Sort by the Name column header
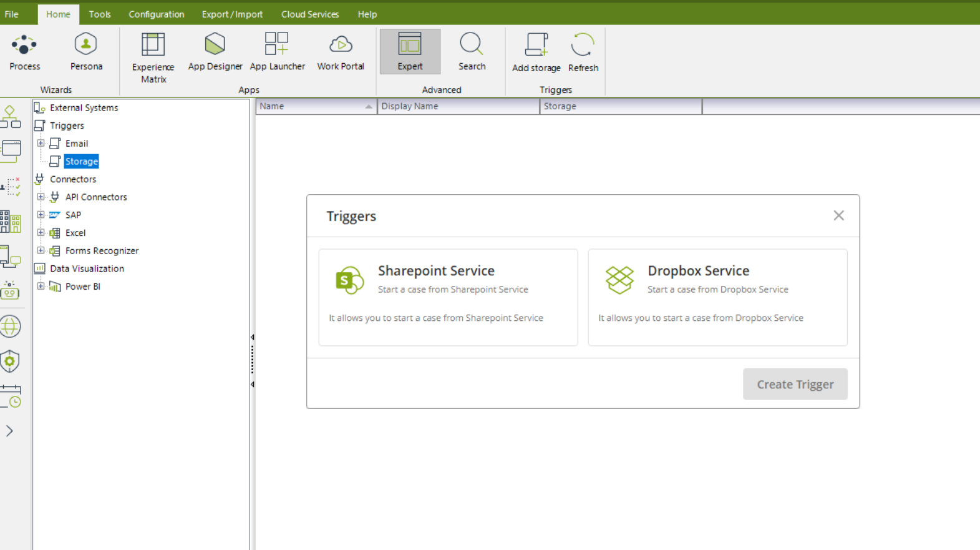The image size is (980, 550). pos(312,106)
